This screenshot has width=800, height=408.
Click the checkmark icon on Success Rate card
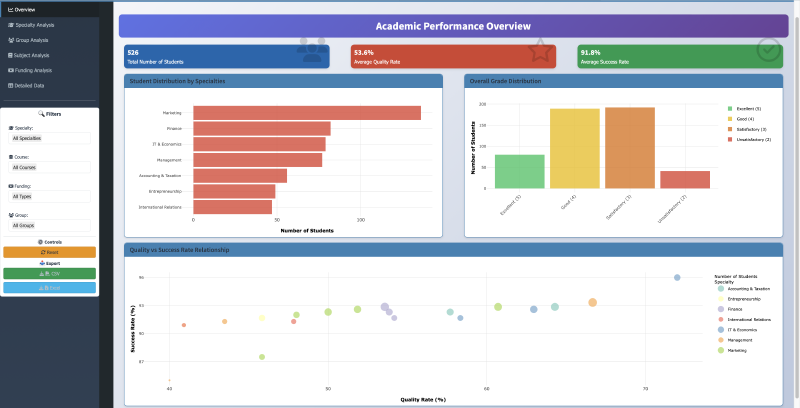(x=768, y=50)
